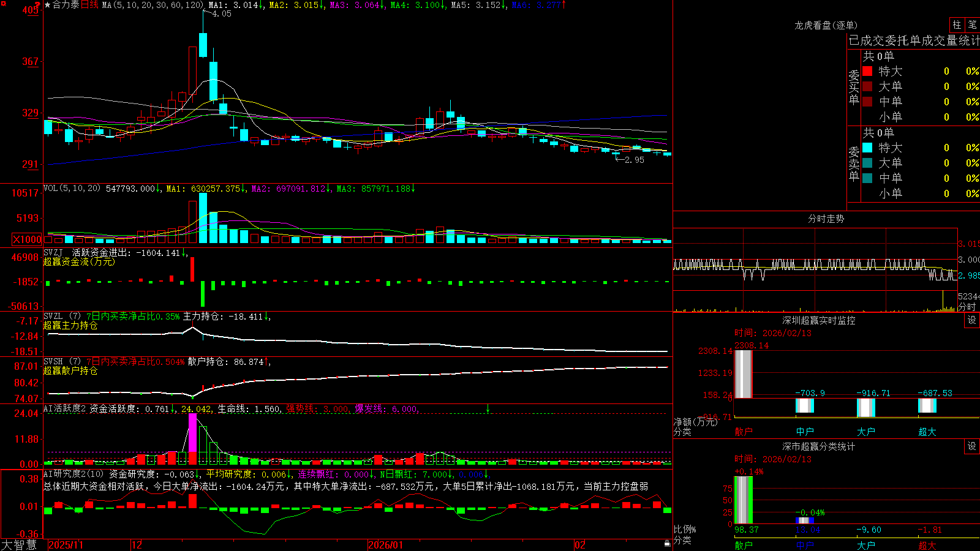Click the 强势线: 3.000 label
The height and width of the screenshot is (551, 980).
pos(318,409)
